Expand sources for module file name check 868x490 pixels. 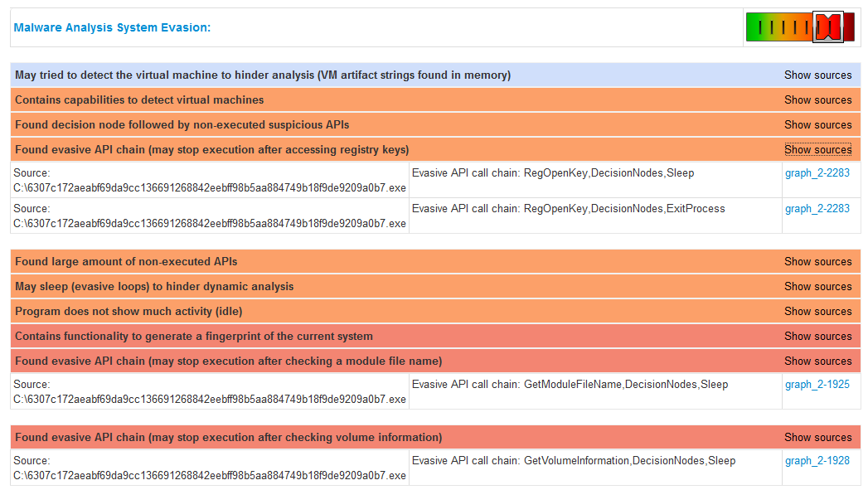(x=817, y=361)
